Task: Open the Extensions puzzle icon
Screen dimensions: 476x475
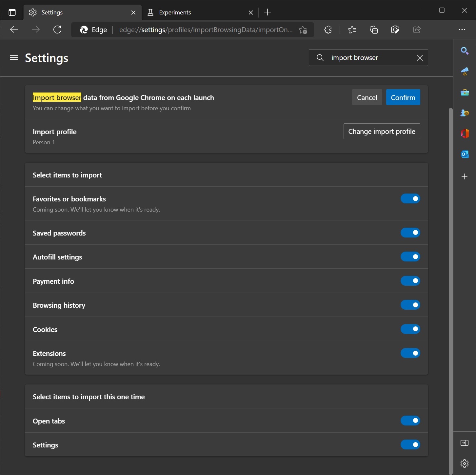Action: click(x=328, y=30)
